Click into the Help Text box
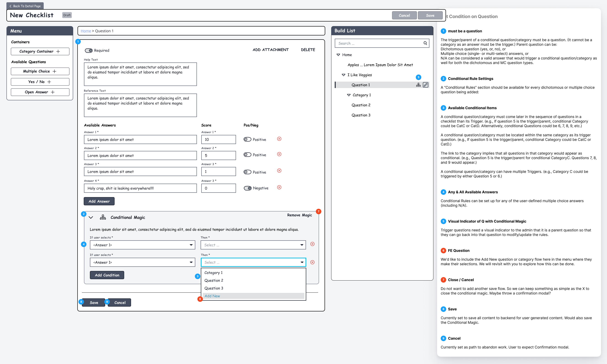The height and width of the screenshot is (364, 607). coord(140,74)
